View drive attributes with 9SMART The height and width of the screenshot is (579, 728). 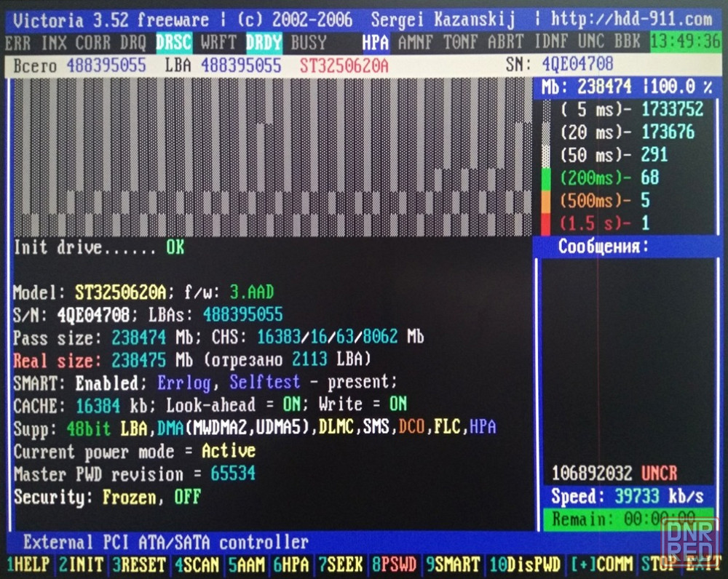click(x=453, y=564)
